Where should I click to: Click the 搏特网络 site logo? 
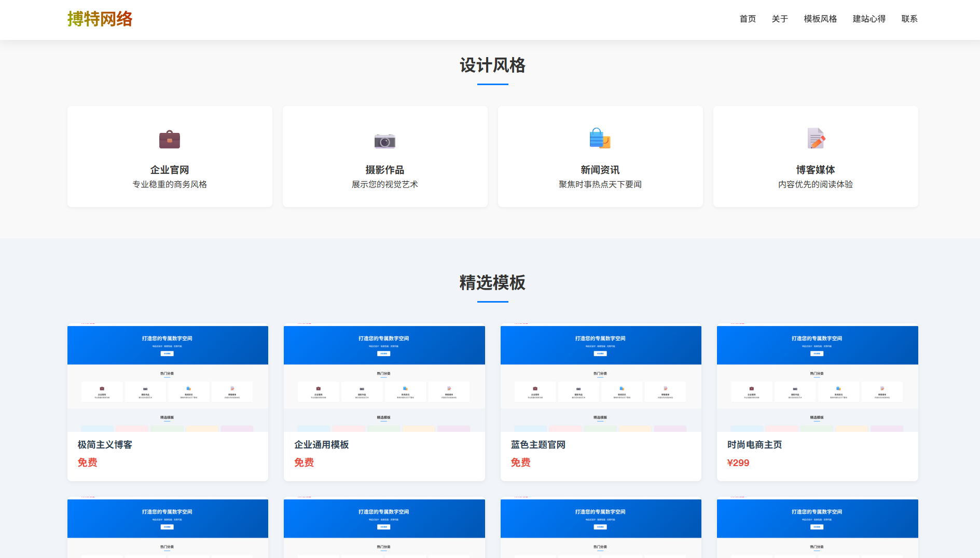tap(100, 19)
